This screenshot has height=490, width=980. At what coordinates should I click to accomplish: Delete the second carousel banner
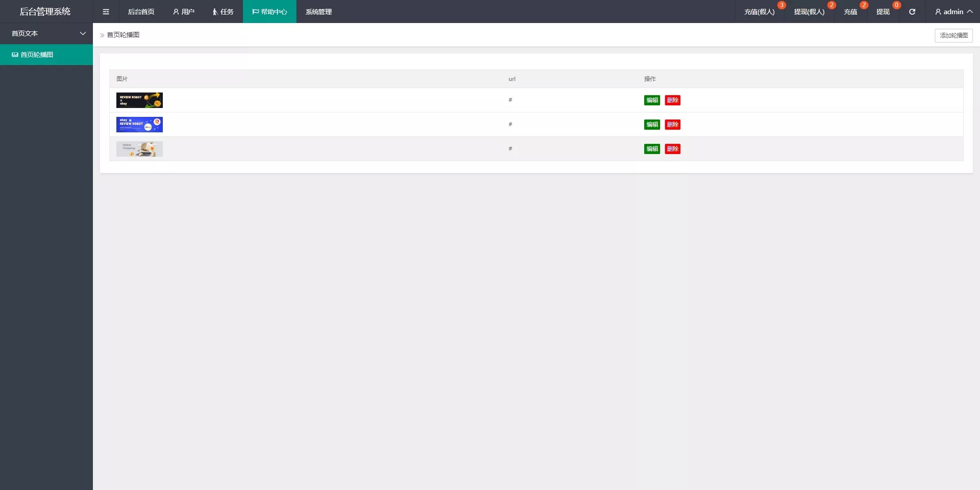pos(672,124)
